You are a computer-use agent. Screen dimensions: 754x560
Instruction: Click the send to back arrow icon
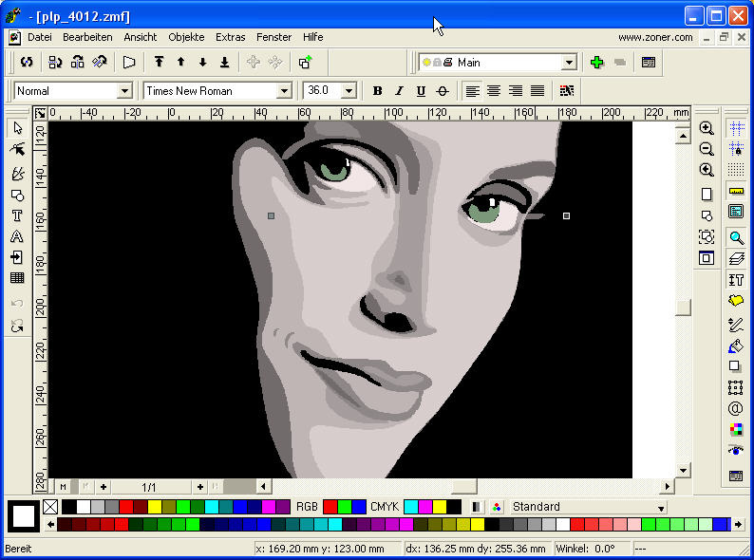pos(224,62)
